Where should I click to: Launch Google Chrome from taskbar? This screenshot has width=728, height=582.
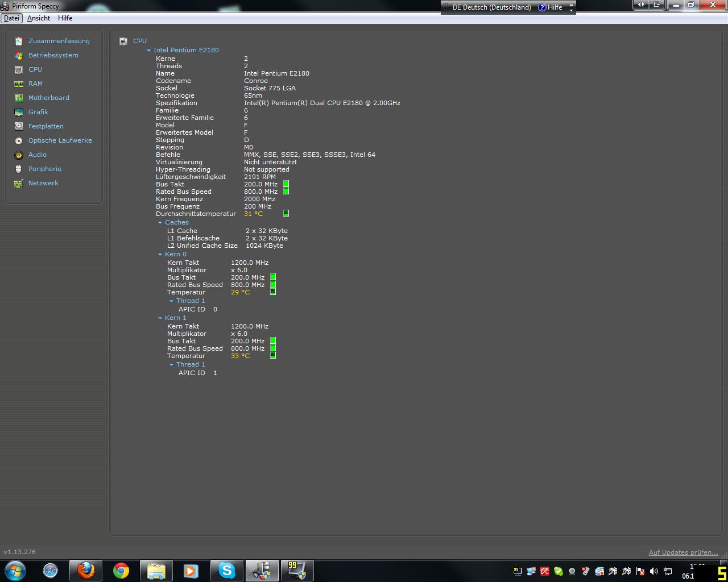(x=121, y=571)
